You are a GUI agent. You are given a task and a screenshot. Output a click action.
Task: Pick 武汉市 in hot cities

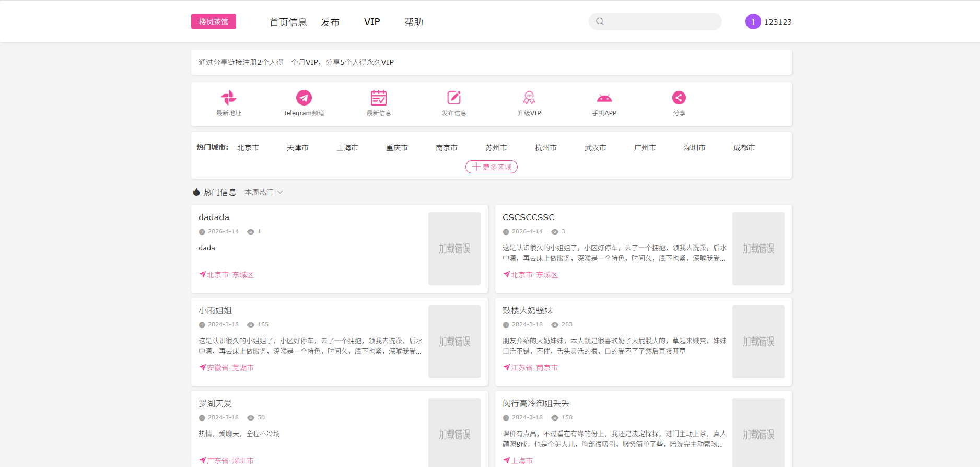[x=596, y=148]
